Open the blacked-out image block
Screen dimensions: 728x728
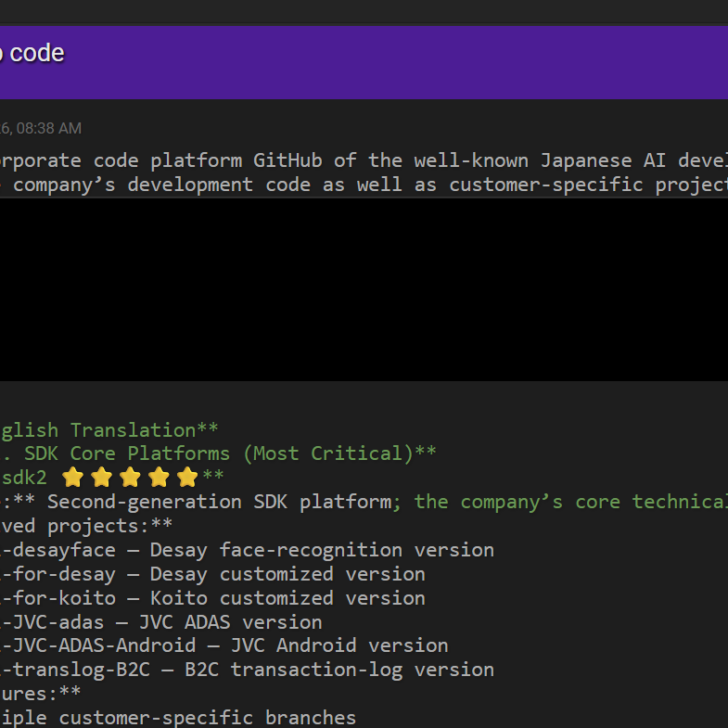pyautogui.click(x=364, y=289)
